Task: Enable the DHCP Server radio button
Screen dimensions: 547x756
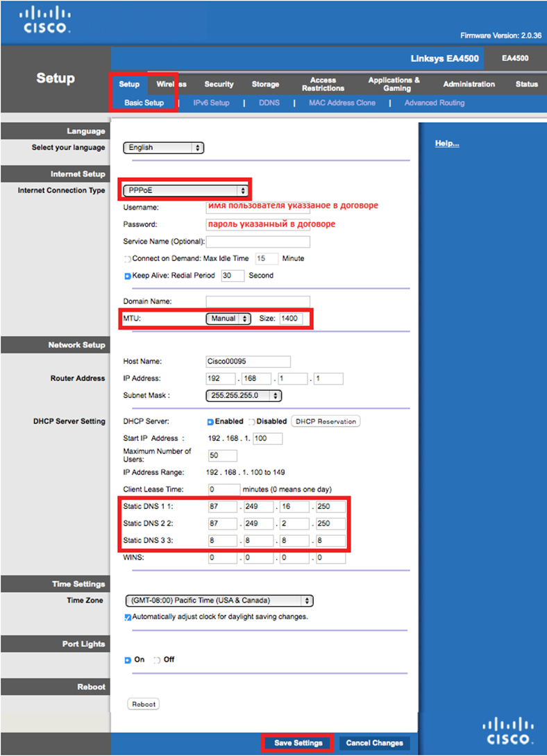Action: click(x=210, y=422)
